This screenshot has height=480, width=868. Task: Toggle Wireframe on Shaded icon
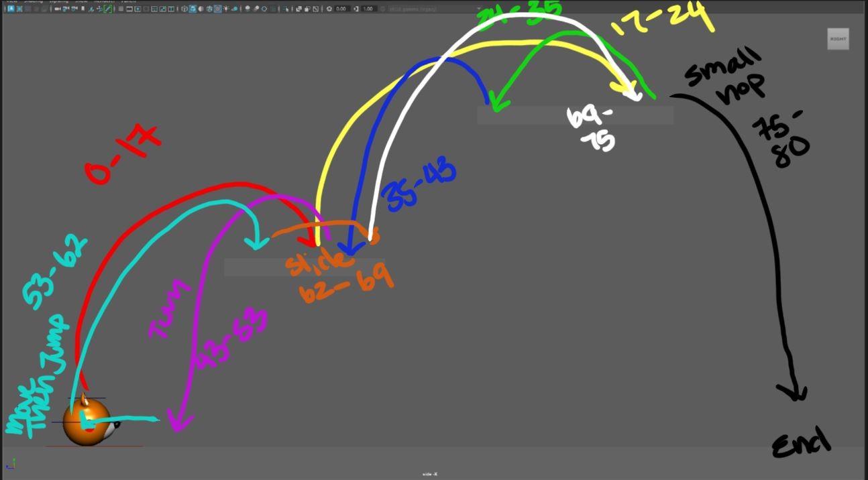click(x=209, y=9)
